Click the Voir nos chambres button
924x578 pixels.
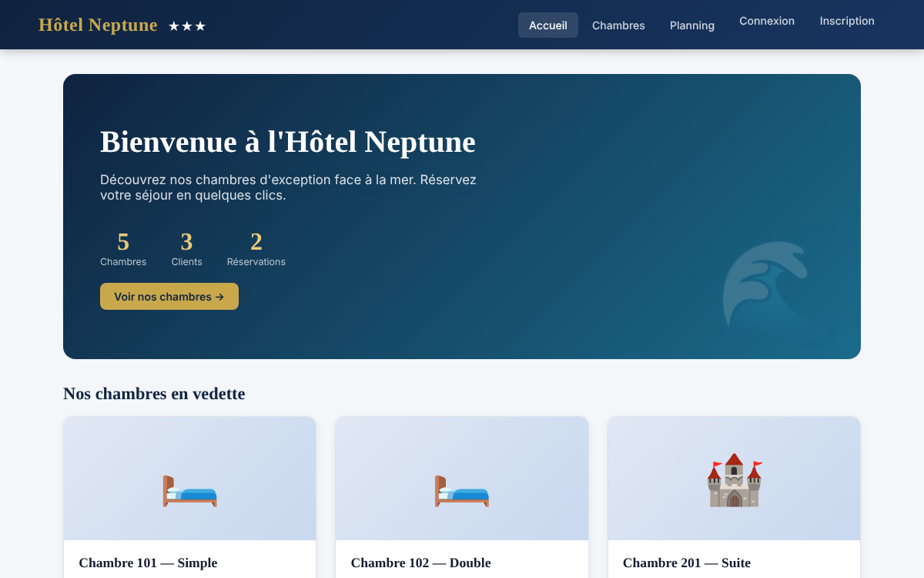(169, 297)
